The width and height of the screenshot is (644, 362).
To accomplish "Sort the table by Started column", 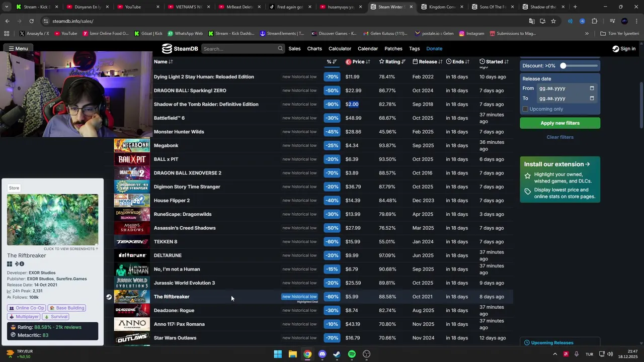I will (494, 62).
